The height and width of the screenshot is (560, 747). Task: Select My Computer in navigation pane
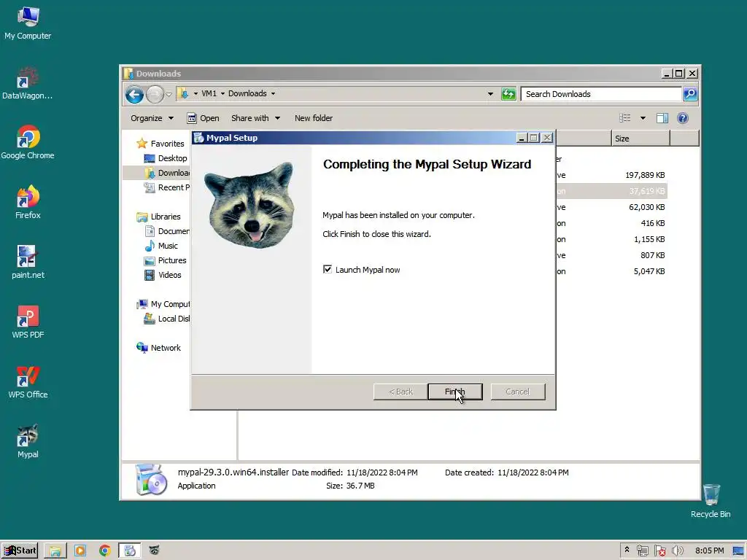pyautogui.click(x=163, y=304)
